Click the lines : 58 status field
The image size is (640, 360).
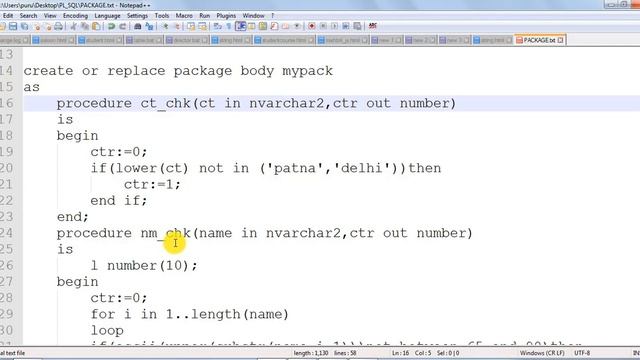tap(345, 353)
